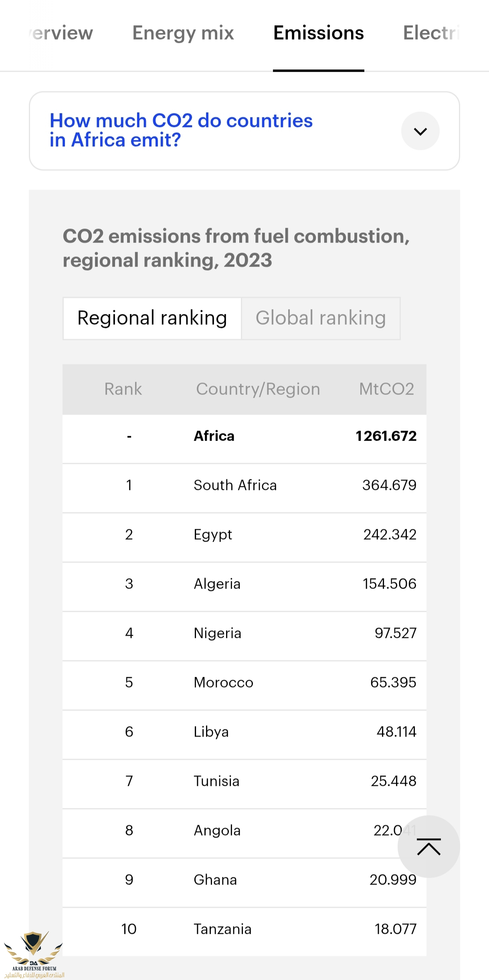Select the Emissions tab

pos(319,33)
